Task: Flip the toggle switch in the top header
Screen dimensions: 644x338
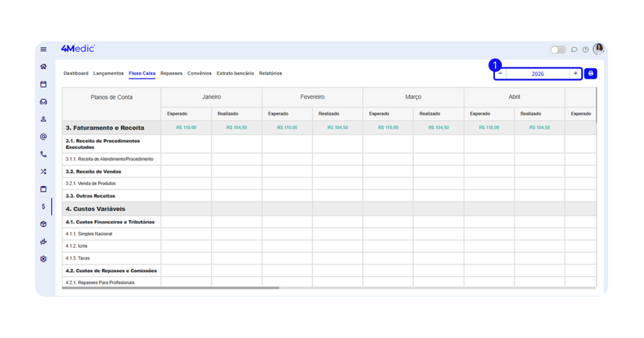Action: 558,50
